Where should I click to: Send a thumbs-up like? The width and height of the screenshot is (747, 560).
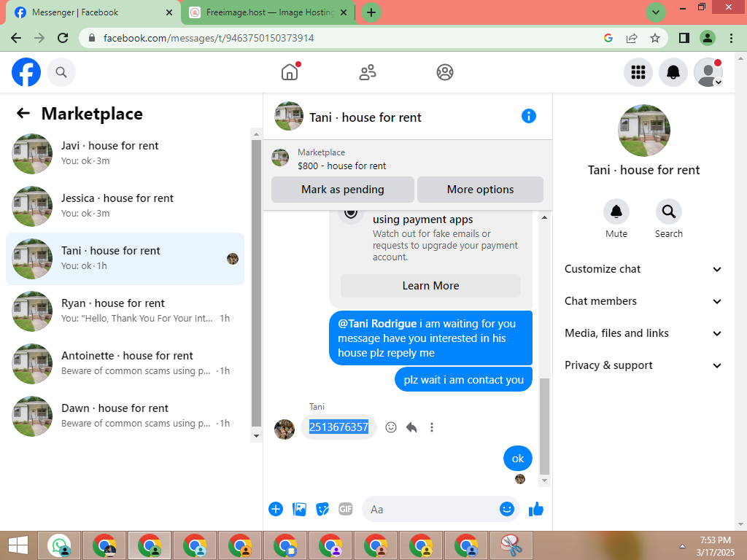[536, 509]
